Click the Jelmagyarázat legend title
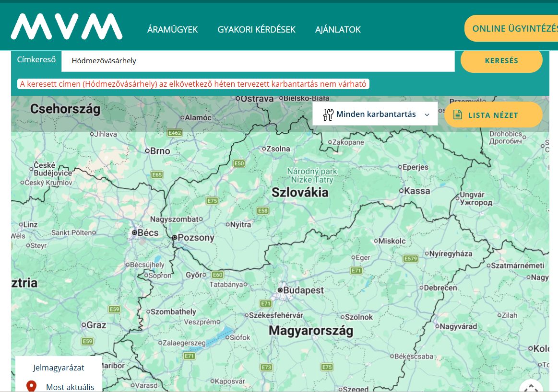The height and width of the screenshot is (392, 558). pos(59,368)
